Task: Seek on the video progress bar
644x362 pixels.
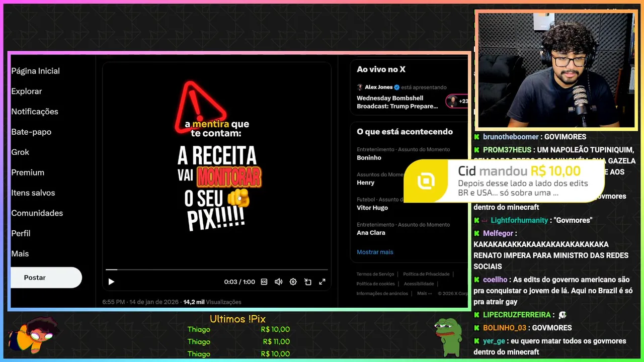Action: point(216,270)
